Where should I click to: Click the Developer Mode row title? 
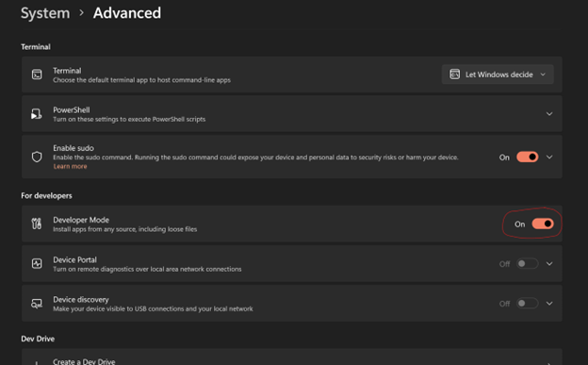pos(81,220)
